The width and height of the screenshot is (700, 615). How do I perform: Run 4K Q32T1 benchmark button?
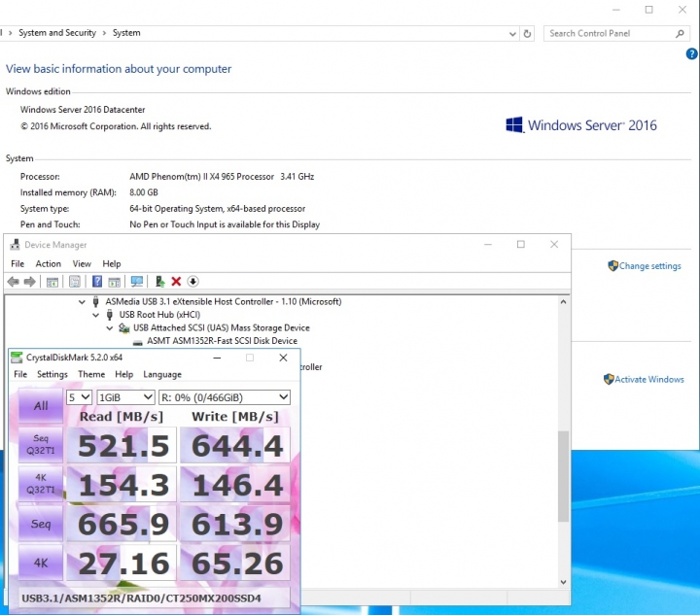click(x=41, y=484)
